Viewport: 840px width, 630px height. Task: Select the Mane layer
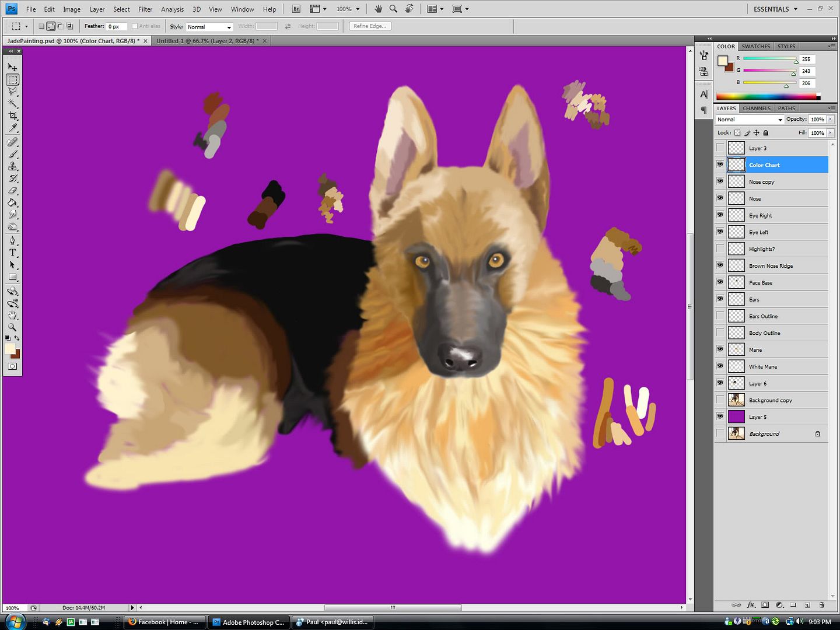point(771,349)
